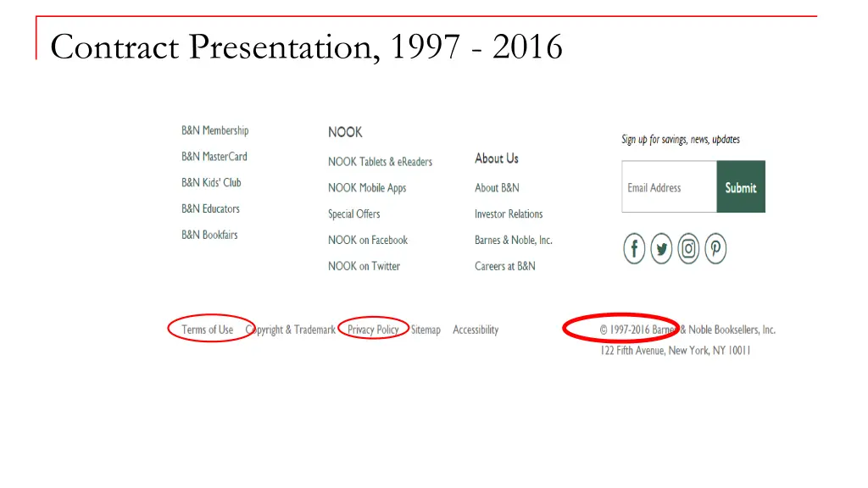Go to Investor Relations
Image resolution: width=868 pixels, height=488 pixels.
[509, 214]
